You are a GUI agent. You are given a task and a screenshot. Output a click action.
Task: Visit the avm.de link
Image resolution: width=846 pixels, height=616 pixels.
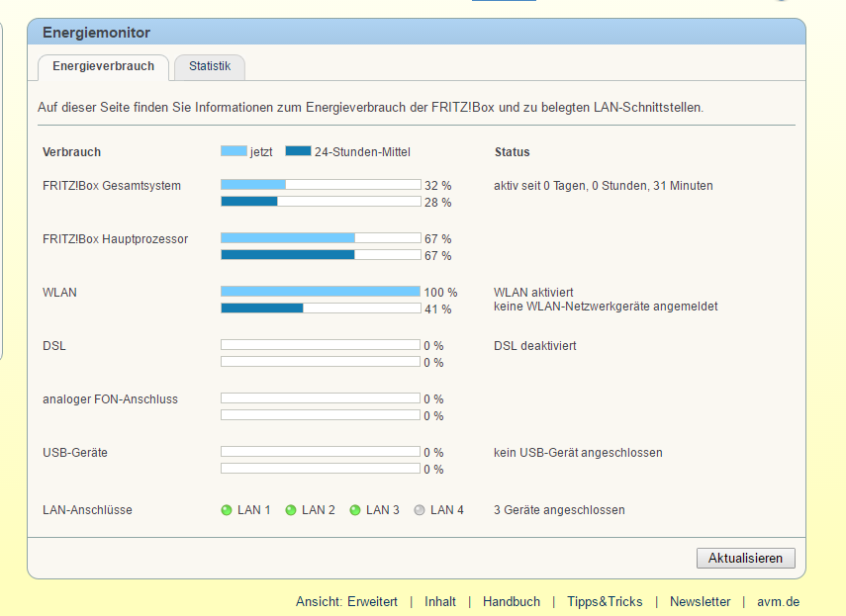point(778,601)
